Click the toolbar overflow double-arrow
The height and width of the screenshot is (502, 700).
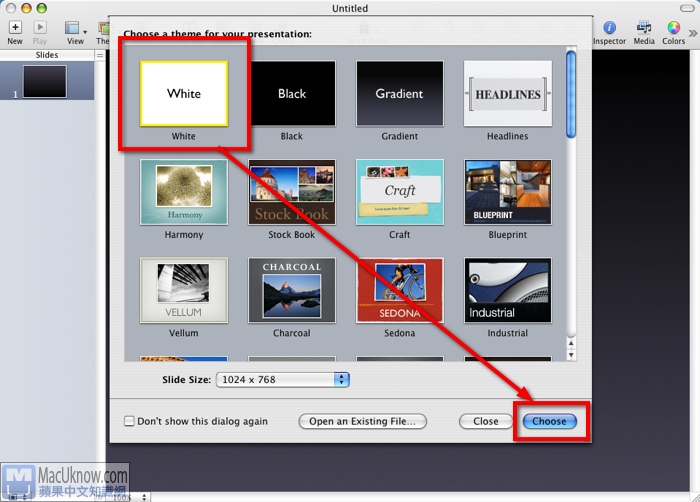click(692, 33)
